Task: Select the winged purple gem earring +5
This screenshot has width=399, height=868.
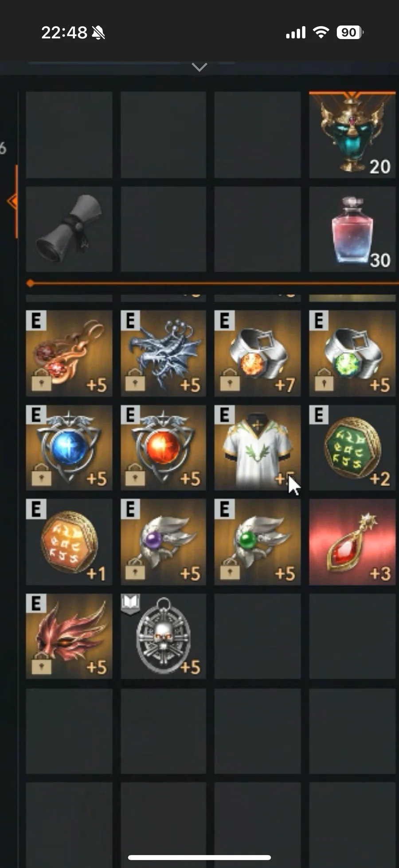Action: pos(163,542)
